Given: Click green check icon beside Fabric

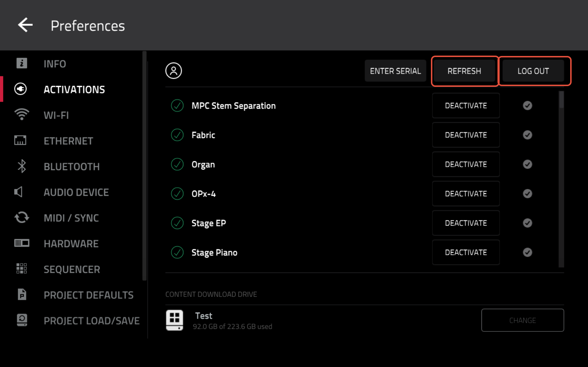Looking at the screenshot, I should pos(177,135).
